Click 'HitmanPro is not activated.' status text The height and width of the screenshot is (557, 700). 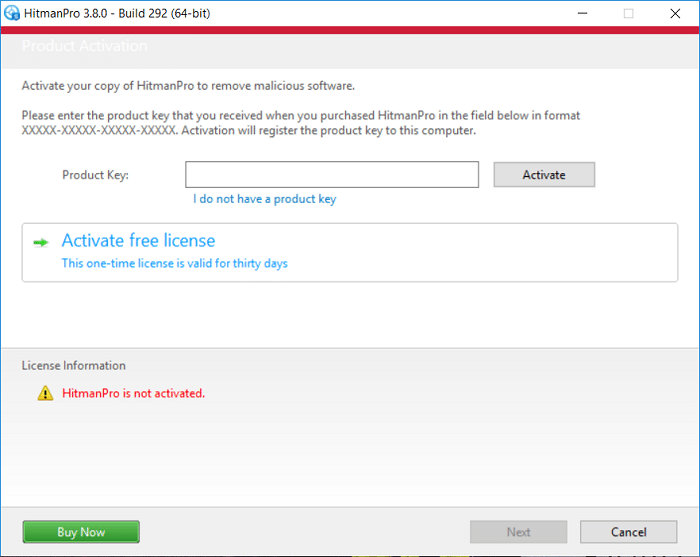click(133, 393)
